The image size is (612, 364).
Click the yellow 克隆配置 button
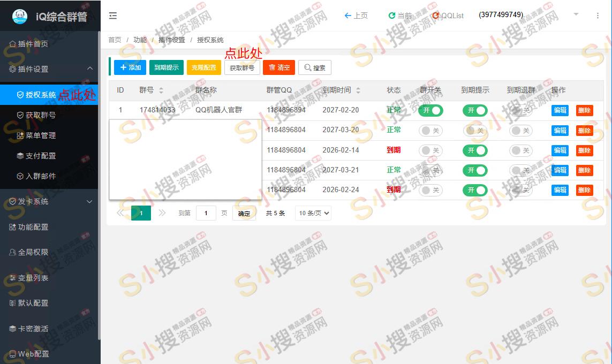(204, 67)
